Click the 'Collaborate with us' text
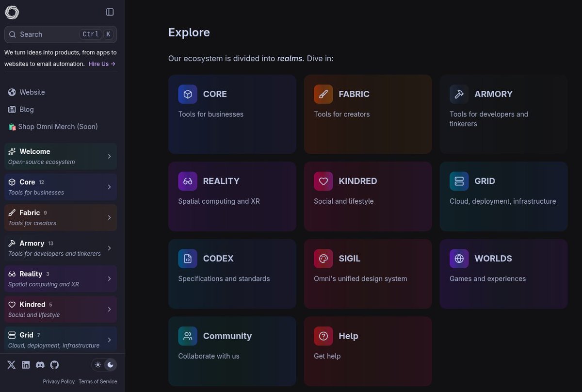582x392 pixels. (209, 356)
